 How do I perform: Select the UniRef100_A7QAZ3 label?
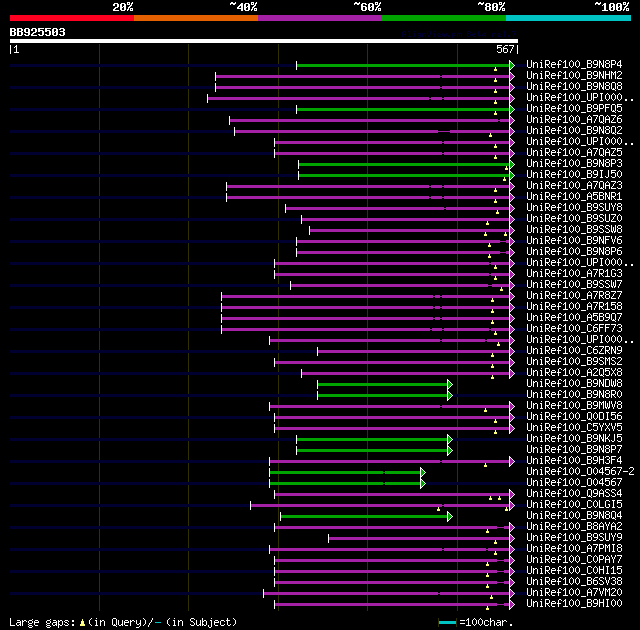574,186
